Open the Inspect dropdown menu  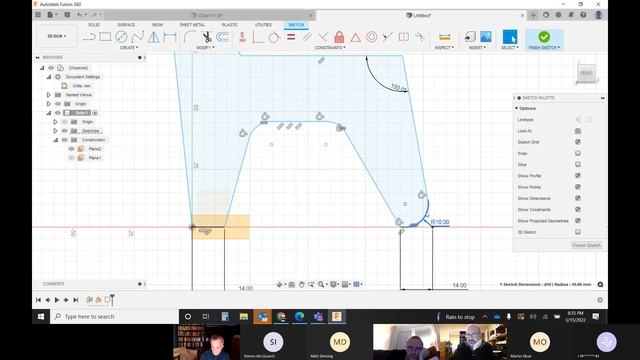(x=444, y=48)
